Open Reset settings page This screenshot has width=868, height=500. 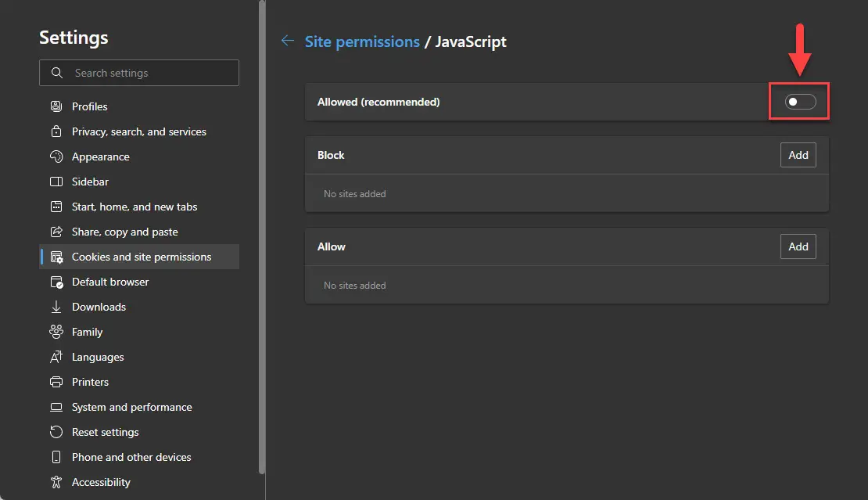coord(139,432)
